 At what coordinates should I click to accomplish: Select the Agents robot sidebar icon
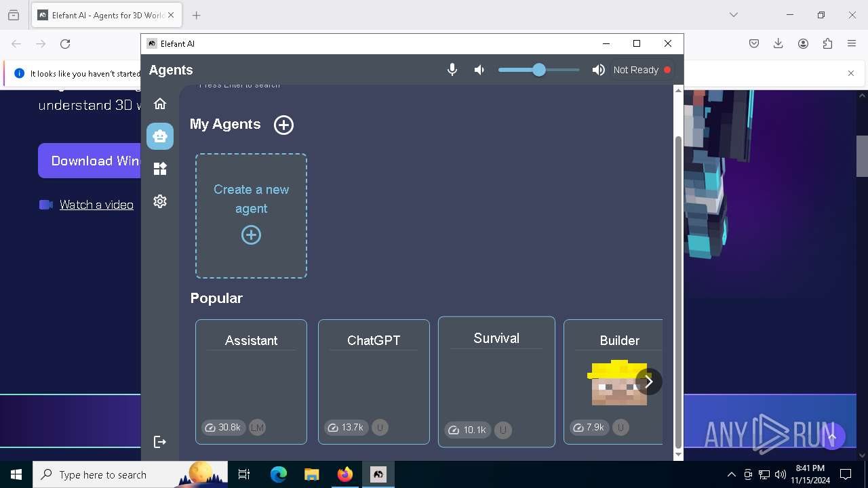[x=160, y=136]
